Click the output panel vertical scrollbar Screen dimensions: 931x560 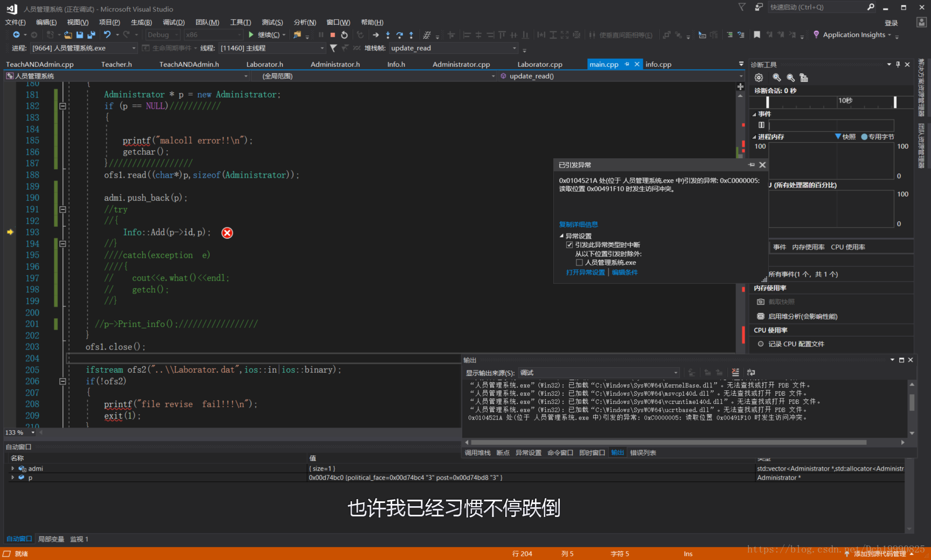[912, 403]
